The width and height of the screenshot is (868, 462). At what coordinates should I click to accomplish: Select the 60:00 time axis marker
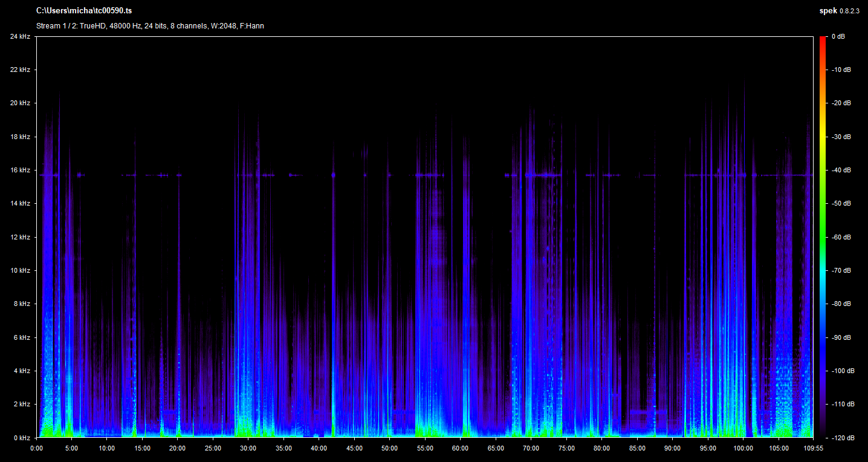pos(460,449)
